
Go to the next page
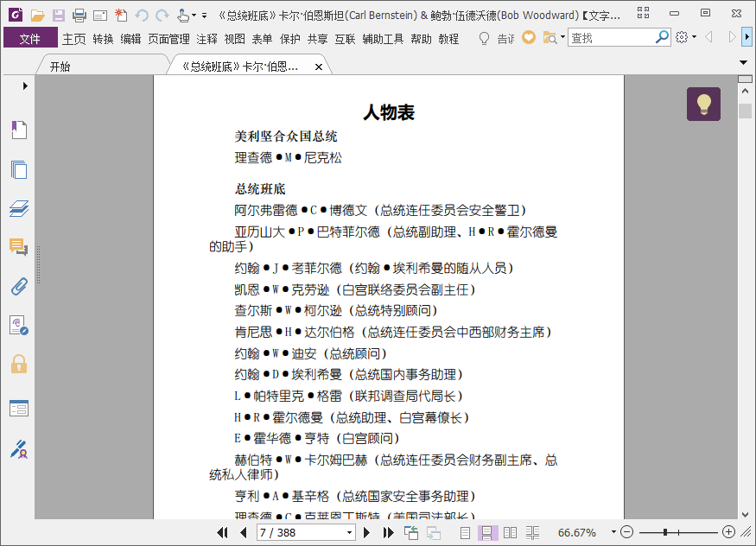366,532
